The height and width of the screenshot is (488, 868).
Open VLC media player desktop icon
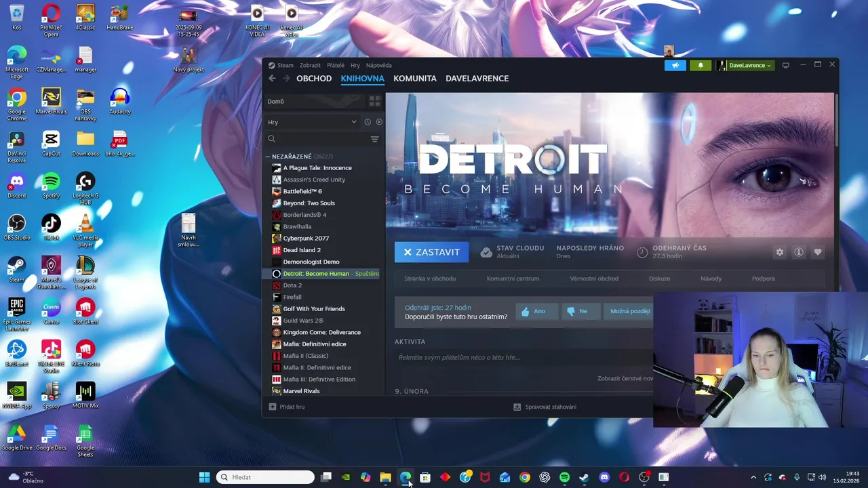point(85,230)
